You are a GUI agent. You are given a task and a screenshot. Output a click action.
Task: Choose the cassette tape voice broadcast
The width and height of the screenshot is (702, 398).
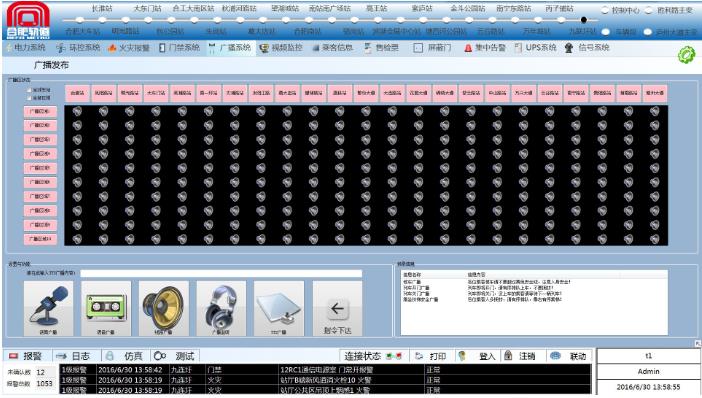pos(106,308)
